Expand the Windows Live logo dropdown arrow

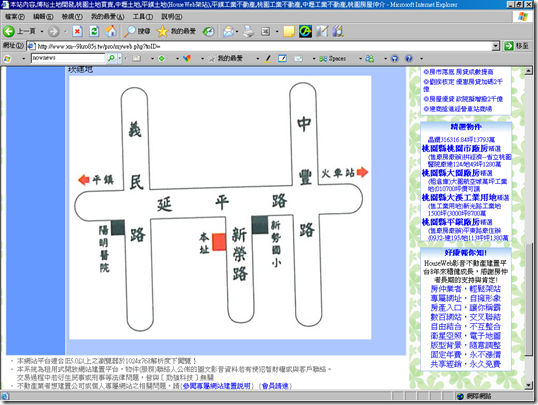click(23, 59)
